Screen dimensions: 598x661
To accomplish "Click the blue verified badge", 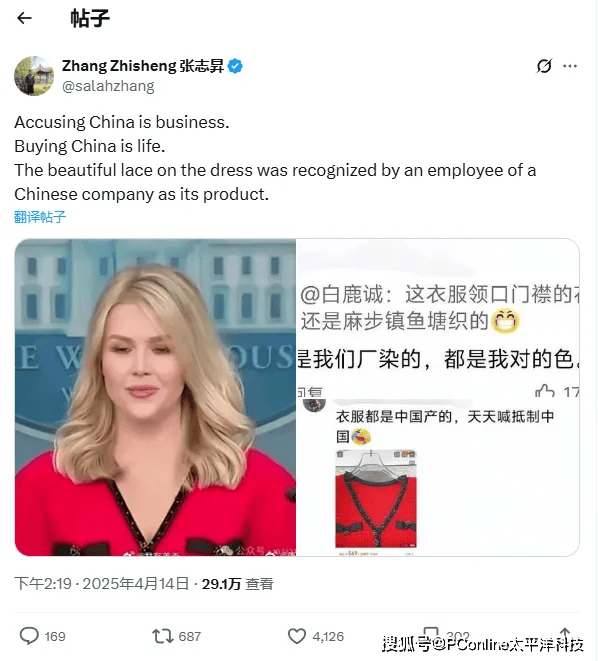I will coord(235,66).
